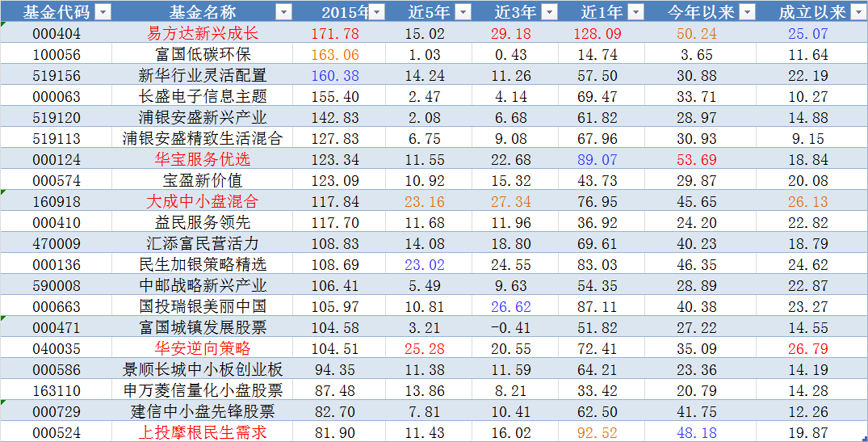868x442 pixels.
Task: Select fund name 华安逆向策略
Action: [203, 349]
